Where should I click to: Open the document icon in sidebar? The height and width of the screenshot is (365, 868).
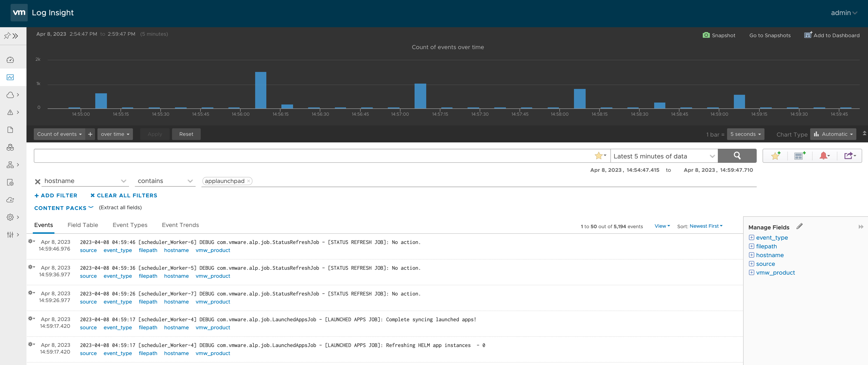pyautogui.click(x=10, y=130)
